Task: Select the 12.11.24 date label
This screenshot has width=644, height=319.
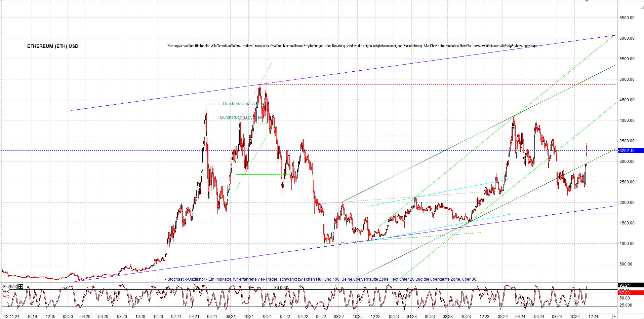Action: [x=12, y=316]
